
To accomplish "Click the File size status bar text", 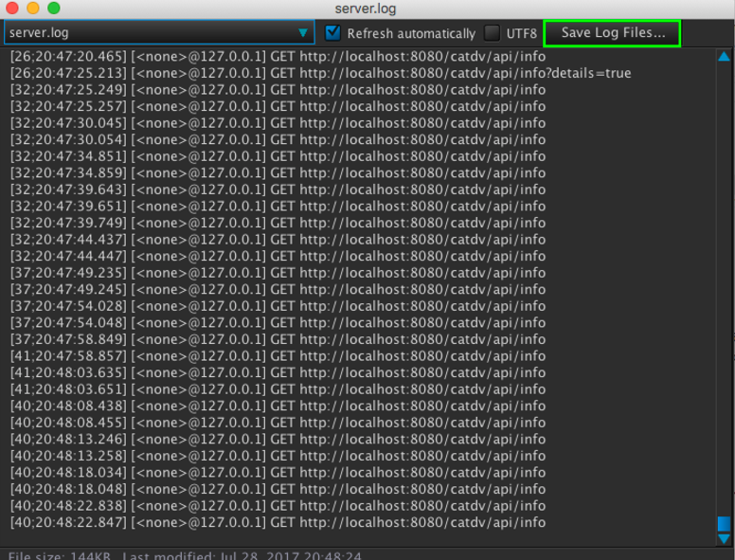I will click(60, 556).
